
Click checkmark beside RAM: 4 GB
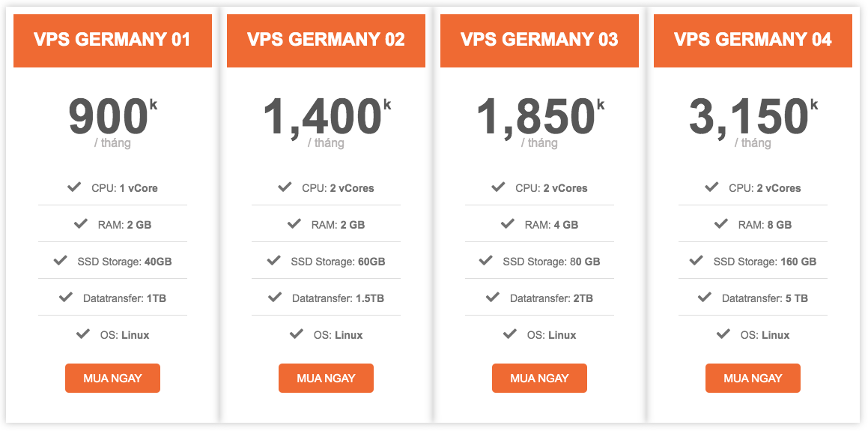507,224
